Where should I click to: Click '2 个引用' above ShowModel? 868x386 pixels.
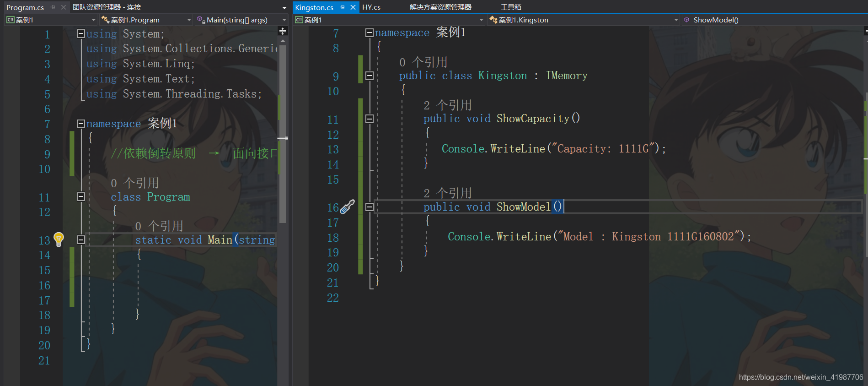click(447, 193)
